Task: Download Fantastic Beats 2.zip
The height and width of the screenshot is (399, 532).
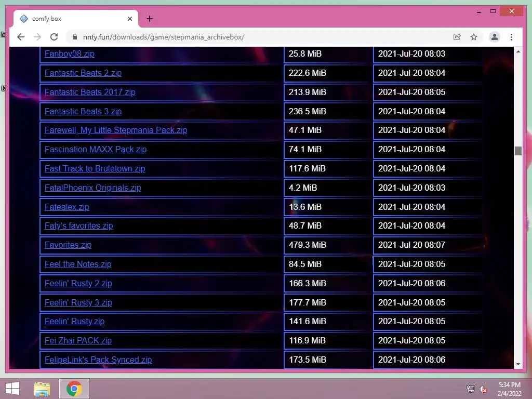Action: (x=83, y=73)
